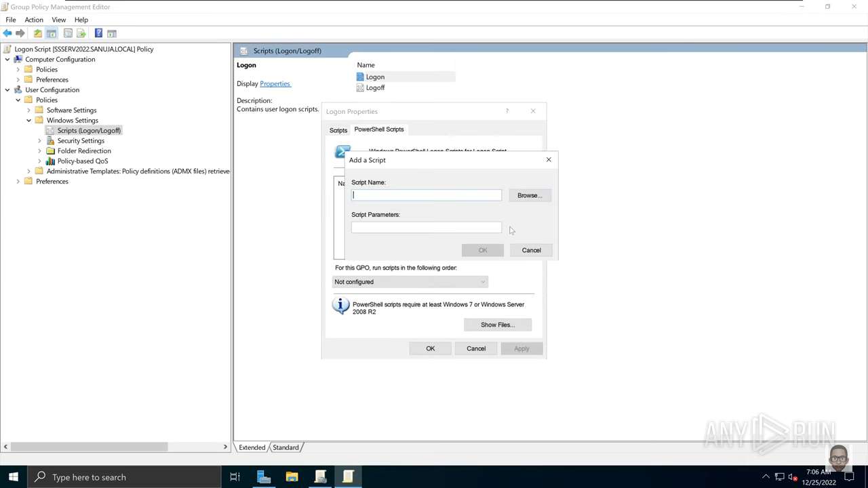Click the Properties sheet toolbar icon
The height and width of the screenshot is (488, 868).
click(68, 33)
